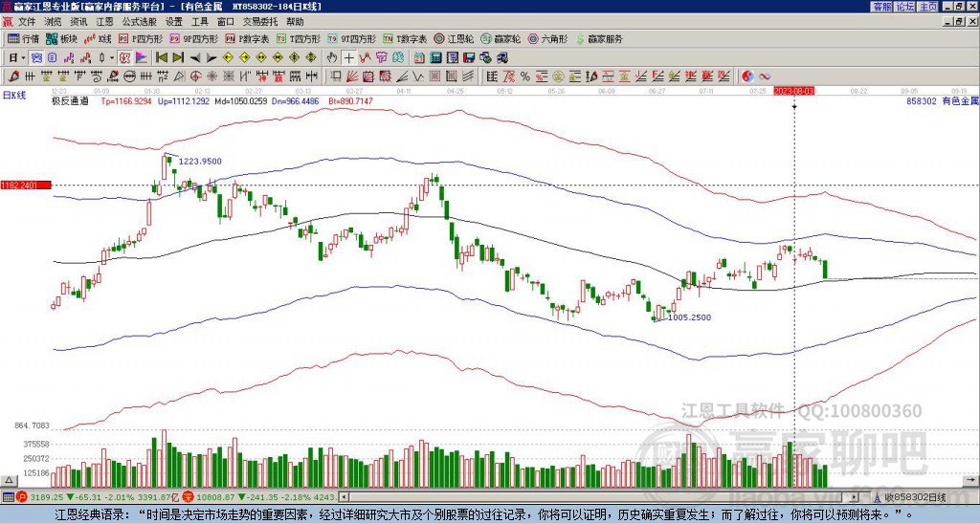Click the 论坛 forum button
This screenshot has height=524, width=980.
tap(905, 7)
